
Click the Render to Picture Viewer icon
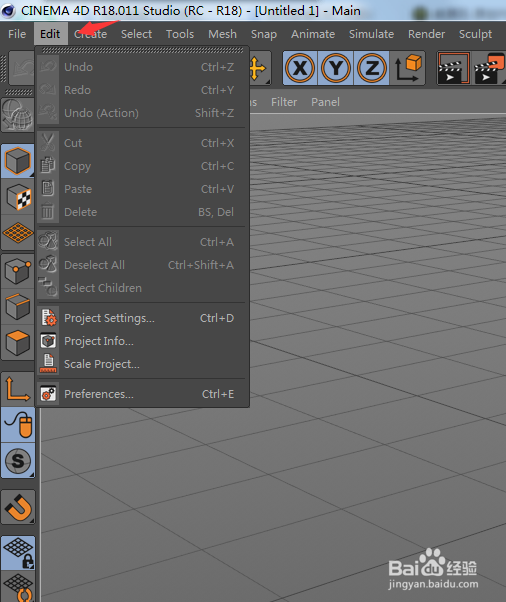click(489, 68)
